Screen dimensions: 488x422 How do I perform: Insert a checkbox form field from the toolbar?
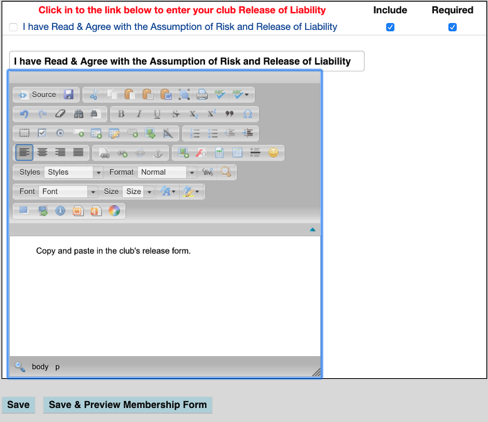[x=42, y=133]
